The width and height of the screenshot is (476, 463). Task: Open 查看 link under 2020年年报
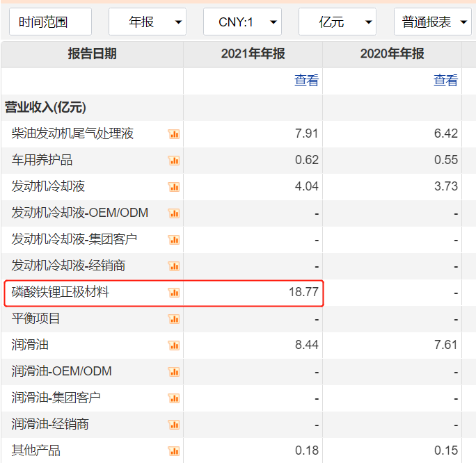pos(445,81)
